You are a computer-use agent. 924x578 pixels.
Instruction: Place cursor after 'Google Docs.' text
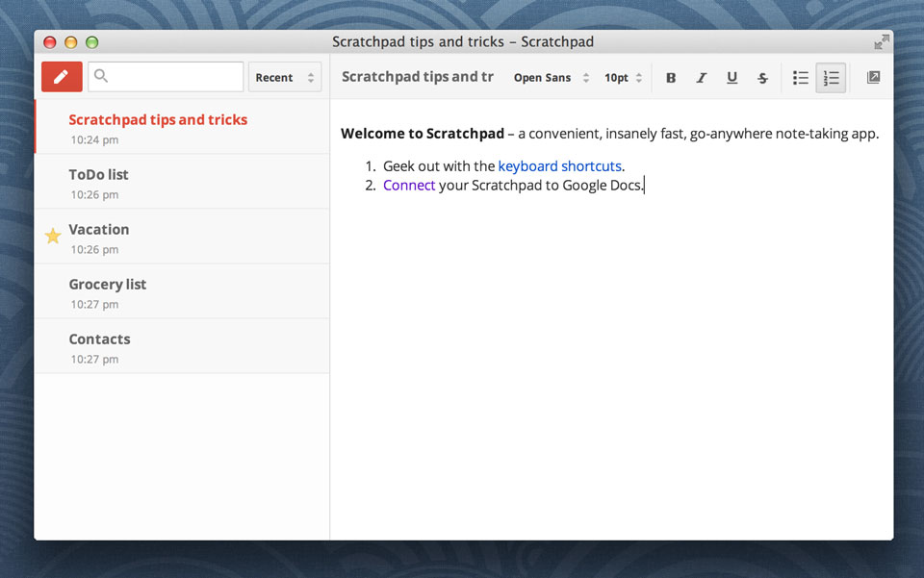[x=644, y=185]
